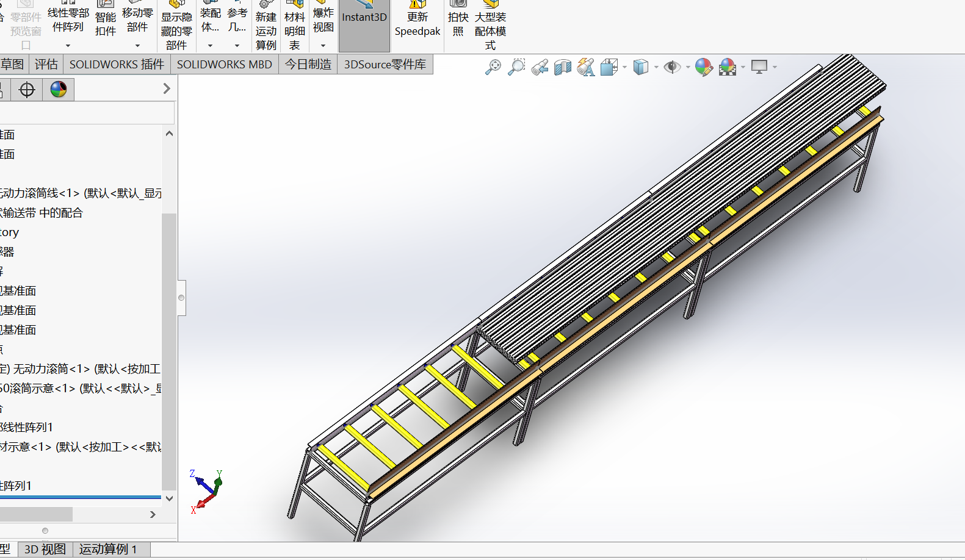Click the coordinate triad in the viewport
965x560 pixels.
click(206, 492)
